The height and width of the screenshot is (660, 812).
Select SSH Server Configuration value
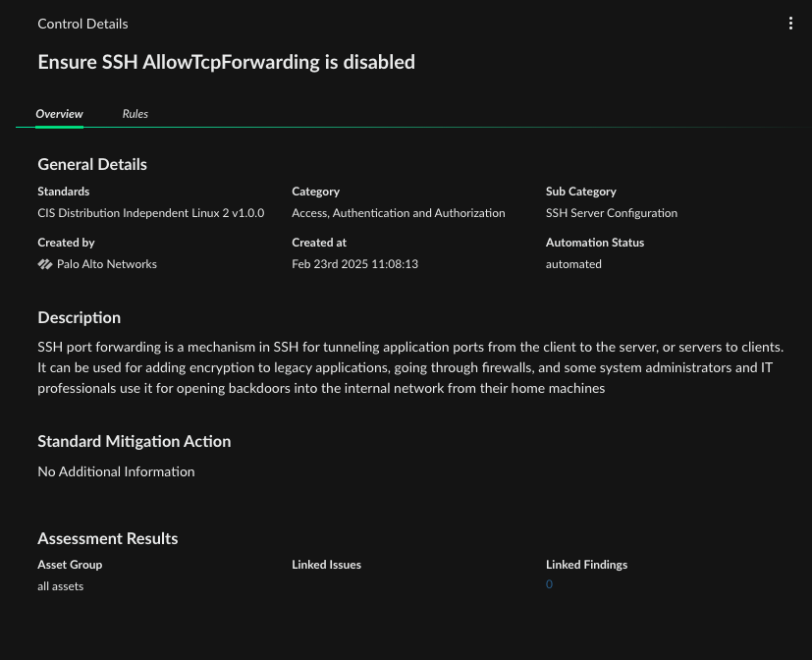[x=611, y=213]
